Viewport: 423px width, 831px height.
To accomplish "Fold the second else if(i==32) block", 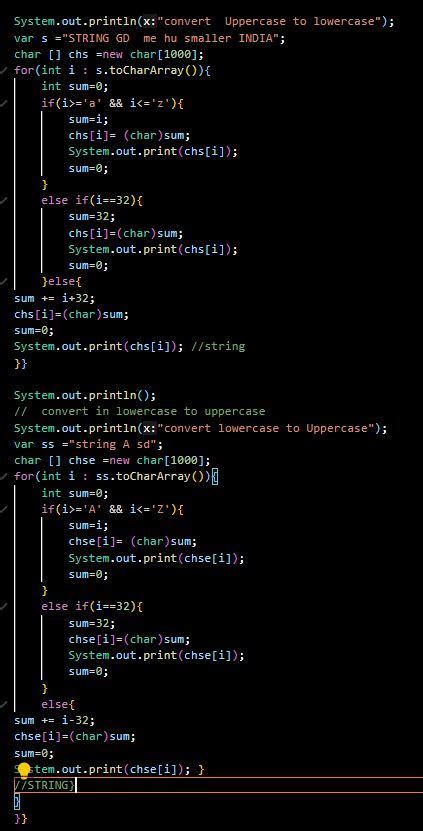I will 3,606.
